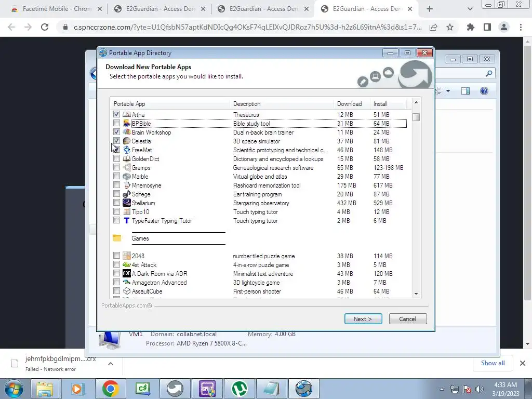Click the Gramps app icon
Screen dimensions: 532x399
[127, 167]
